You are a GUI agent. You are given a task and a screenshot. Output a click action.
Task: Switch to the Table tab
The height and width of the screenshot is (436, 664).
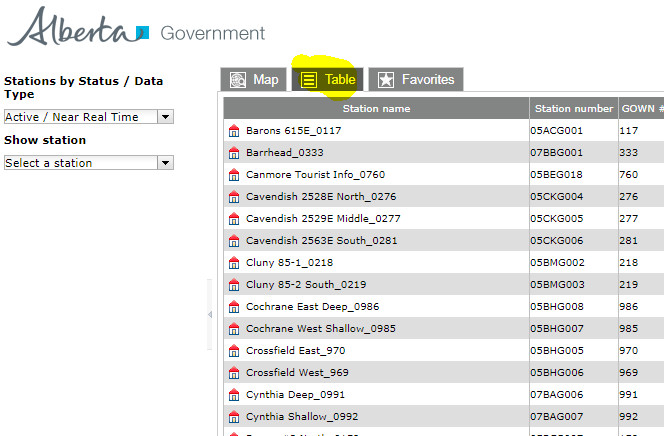coord(328,80)
